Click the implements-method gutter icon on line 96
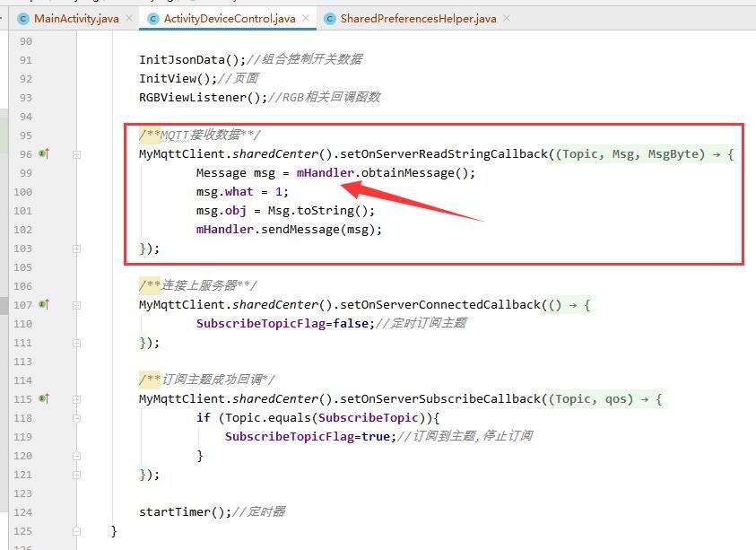This screenshot has width=756, height=550. click(44, 154)
